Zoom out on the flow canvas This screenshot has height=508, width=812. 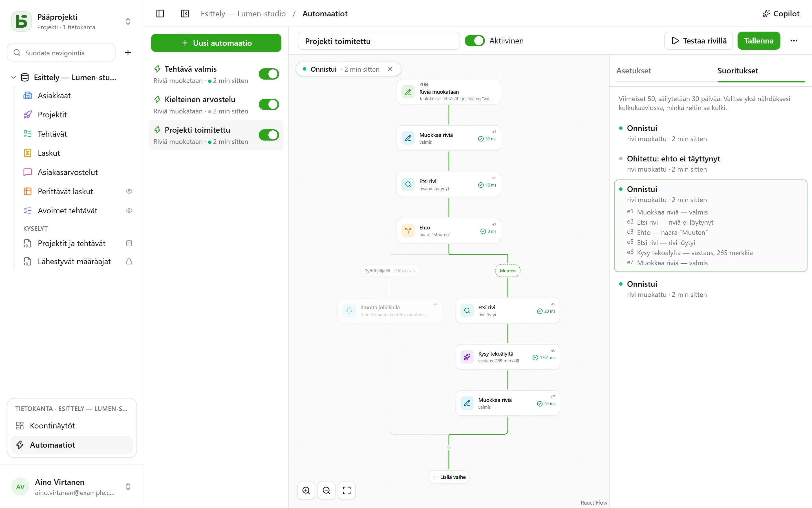pyautogui.click(x=326, y=490)
